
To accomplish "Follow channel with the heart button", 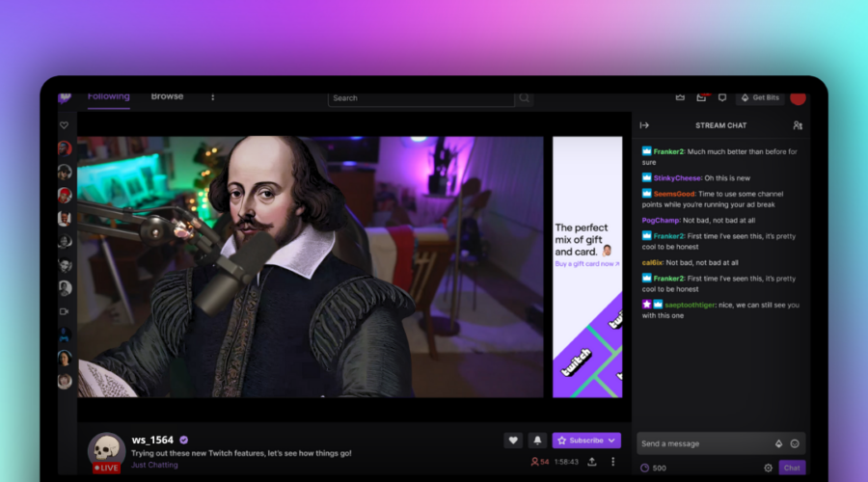I will coord(513,441).
